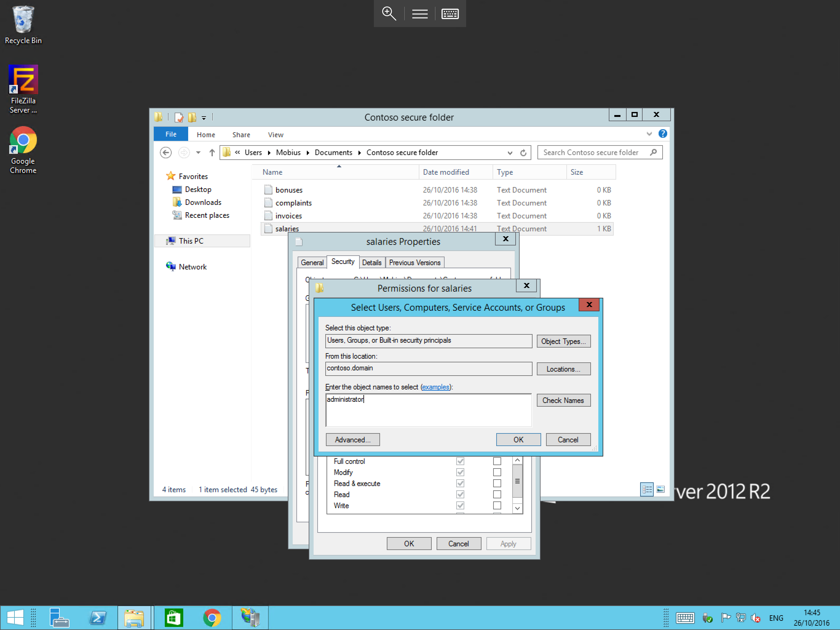Switch to General tab in salaries Properties

pyautogui.click(x=312, y=262)
